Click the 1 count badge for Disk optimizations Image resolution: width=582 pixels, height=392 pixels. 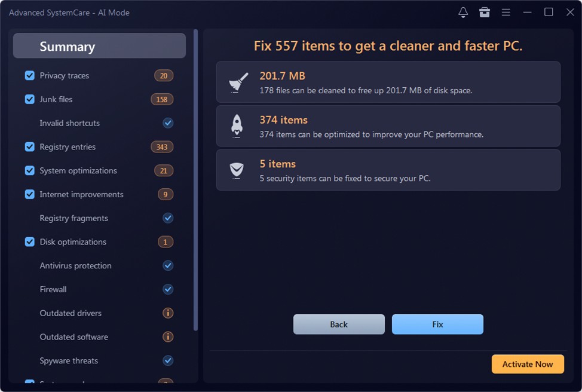coord(166,242)
